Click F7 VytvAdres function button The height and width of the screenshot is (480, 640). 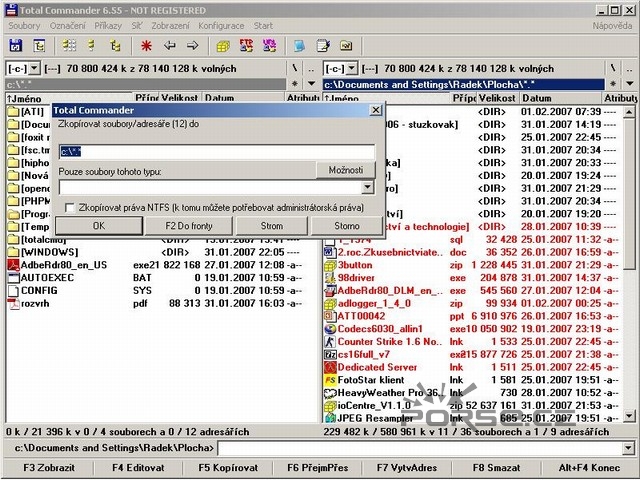pyautogui.click(x=407, y=468)
